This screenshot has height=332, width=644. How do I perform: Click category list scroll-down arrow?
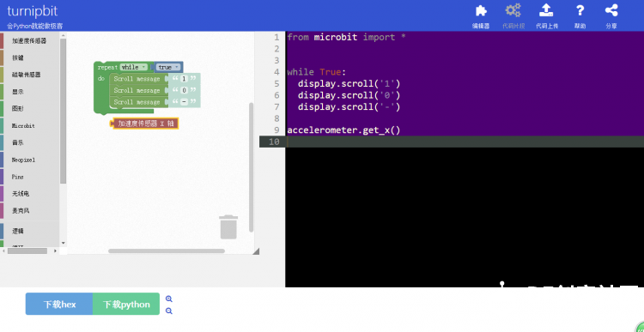(x=64, y=243)
